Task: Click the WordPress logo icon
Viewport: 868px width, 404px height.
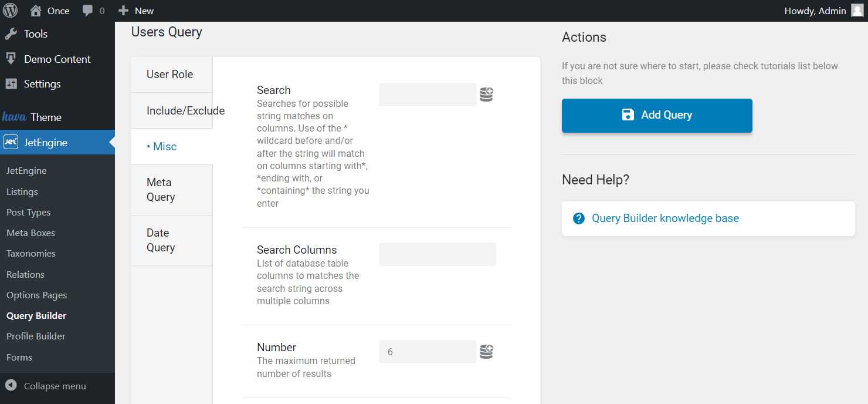Action: 11,11
